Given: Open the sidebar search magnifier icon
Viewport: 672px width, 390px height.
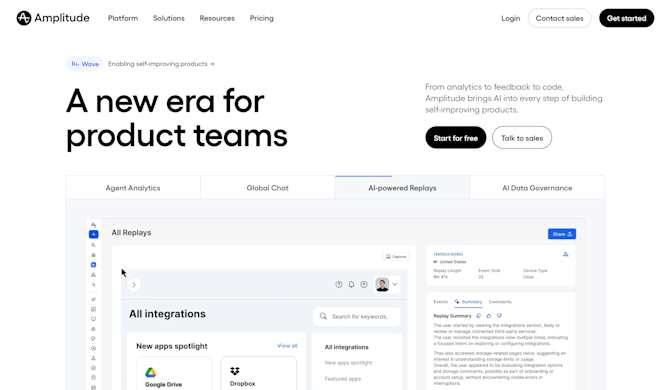Looking at the screenshot, I should tap(93, 245).
